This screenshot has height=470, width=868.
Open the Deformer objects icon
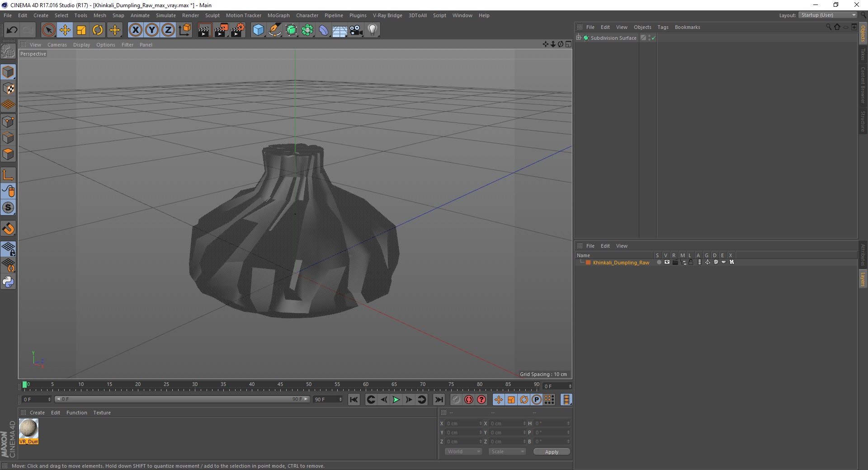coord(324,30)
